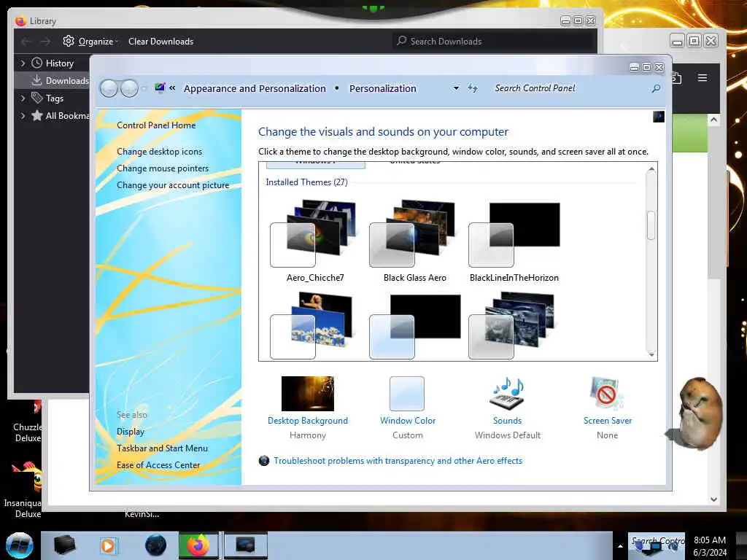Select Downloads in the Library sidebar
This screenshot has height=560, width=747.
[66, 80]
